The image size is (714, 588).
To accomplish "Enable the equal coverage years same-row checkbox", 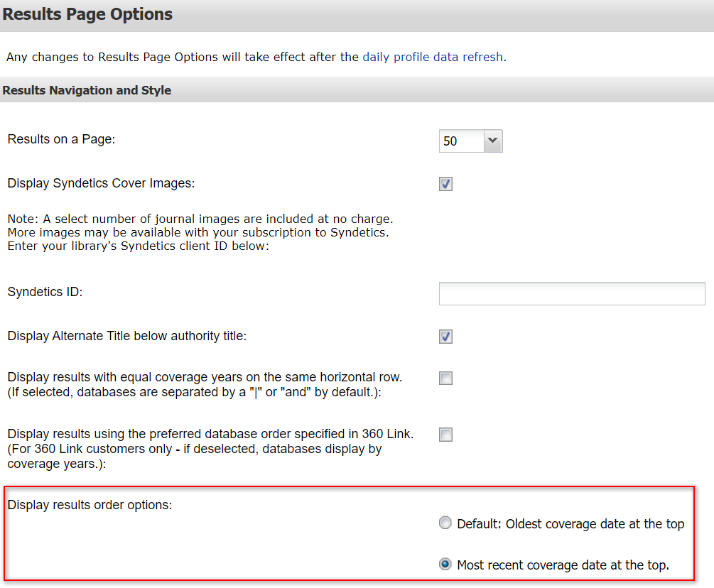I will tap(445, 379).
